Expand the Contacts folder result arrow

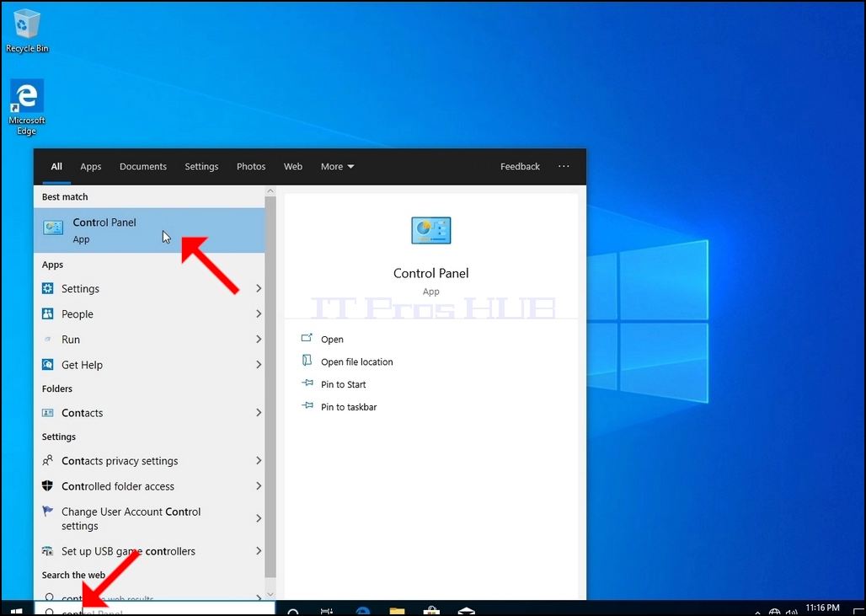coord(259,413)
